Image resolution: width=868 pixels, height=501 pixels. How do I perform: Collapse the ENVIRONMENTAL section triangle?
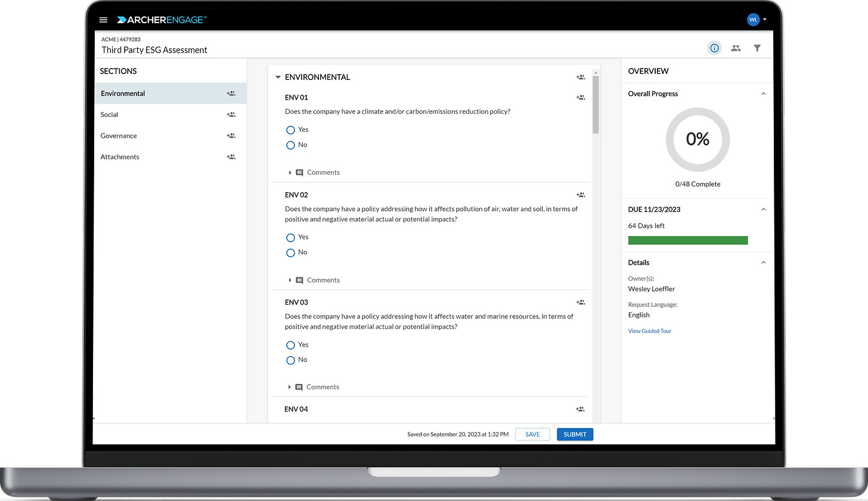[278, 78]
